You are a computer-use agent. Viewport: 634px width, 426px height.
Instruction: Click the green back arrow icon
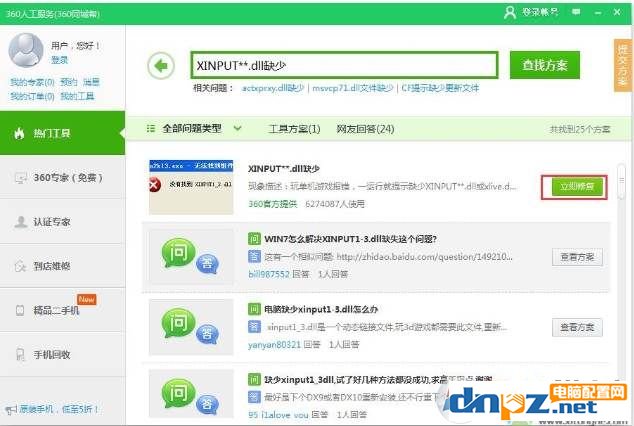tap(161, 65)
